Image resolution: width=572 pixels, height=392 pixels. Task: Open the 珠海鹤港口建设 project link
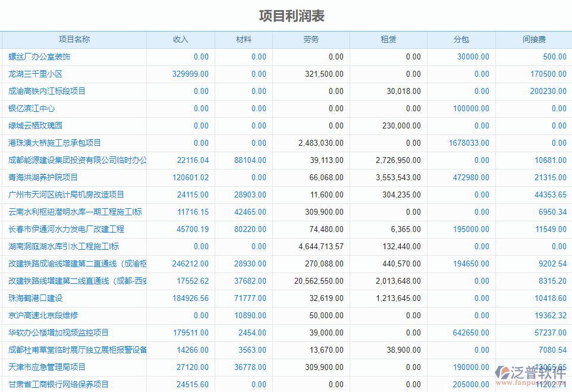click(x=34, y=298)
